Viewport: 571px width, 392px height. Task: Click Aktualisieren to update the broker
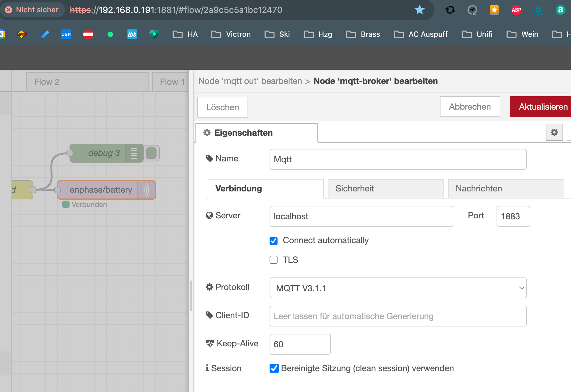coord(541,107)
